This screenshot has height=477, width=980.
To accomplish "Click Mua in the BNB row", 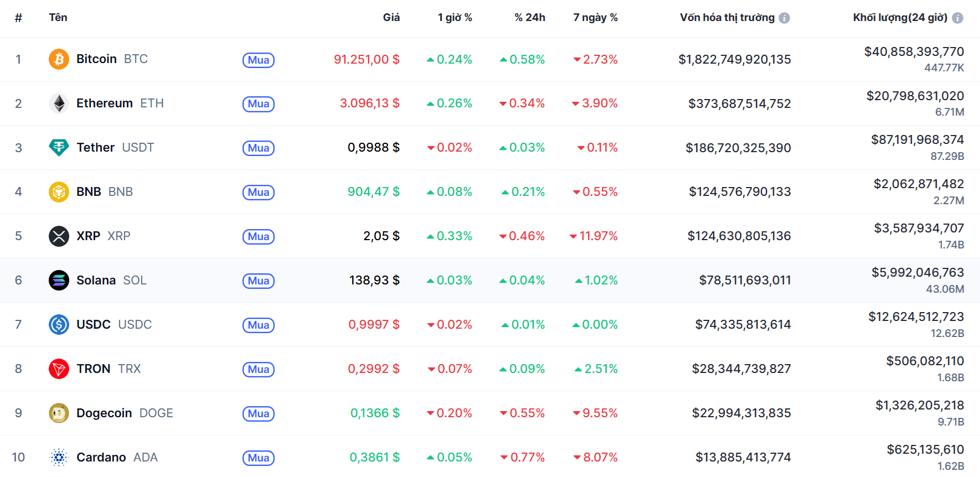I will pos(259,193).
